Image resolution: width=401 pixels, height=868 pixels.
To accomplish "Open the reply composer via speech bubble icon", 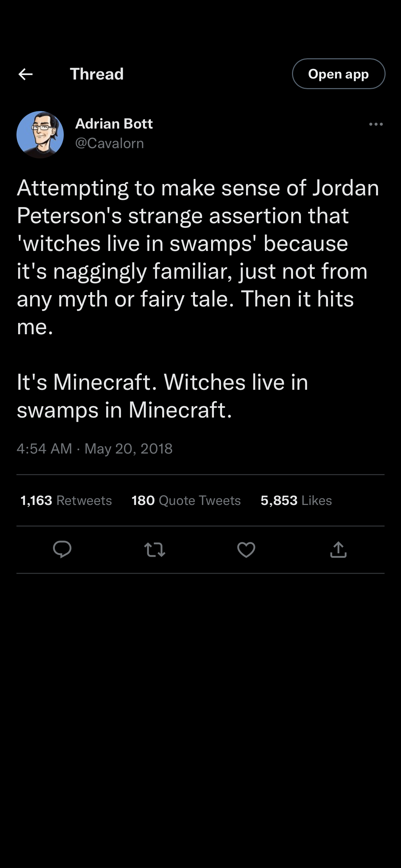I will click(62, 550).
